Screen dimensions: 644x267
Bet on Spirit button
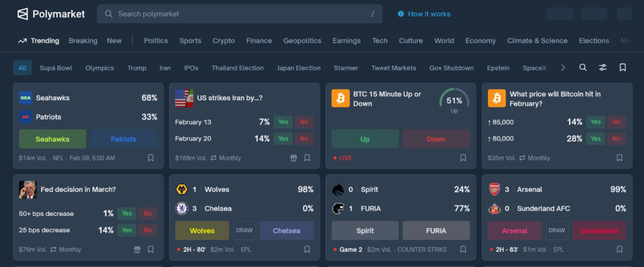point(365,230)
